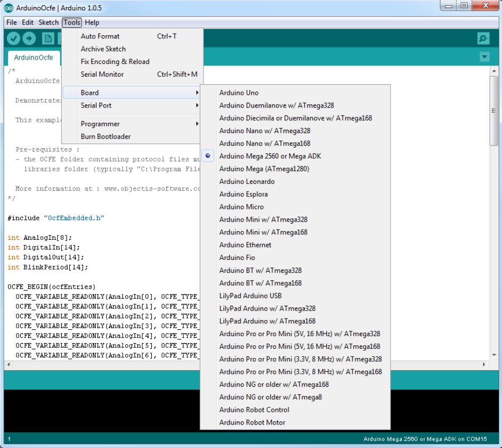Open the File menu
502x448 pixels.
click(x=12, y=22)
